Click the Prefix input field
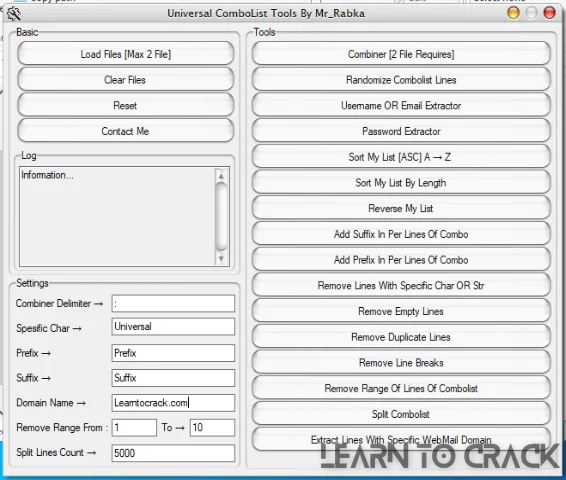The image size is (566, 480). 173,353
